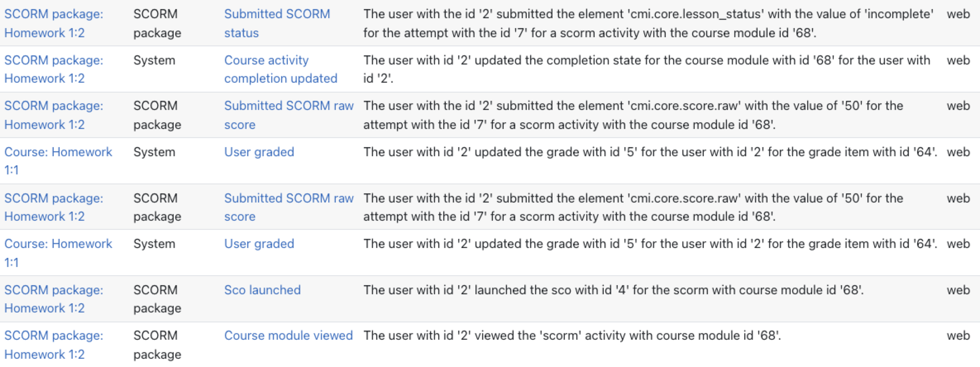980x367 pixels.
Task: Select the 'launched the sco' description text
Action: point(613,290)
